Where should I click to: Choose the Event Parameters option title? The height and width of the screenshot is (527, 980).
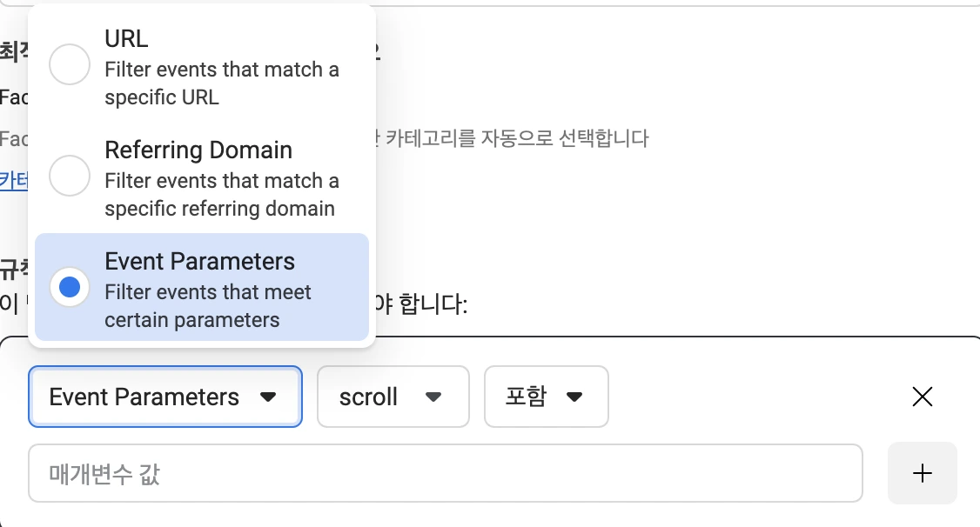tap(199, 262)
